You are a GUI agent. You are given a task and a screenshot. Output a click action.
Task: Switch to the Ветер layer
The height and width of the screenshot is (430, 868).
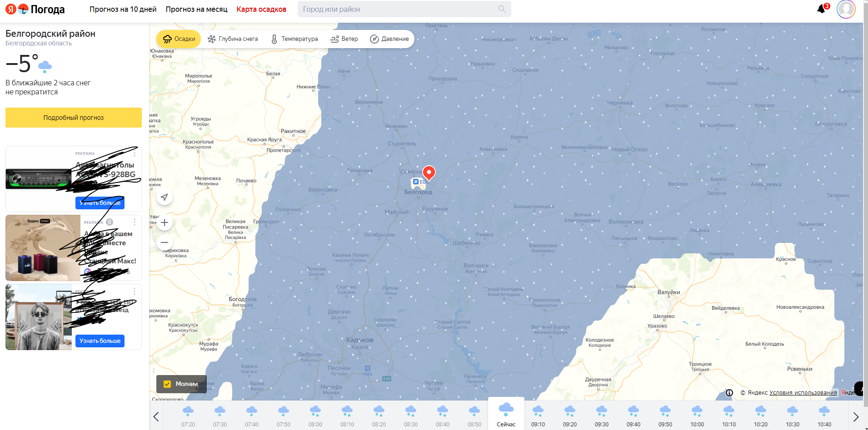tap(344, 39)
